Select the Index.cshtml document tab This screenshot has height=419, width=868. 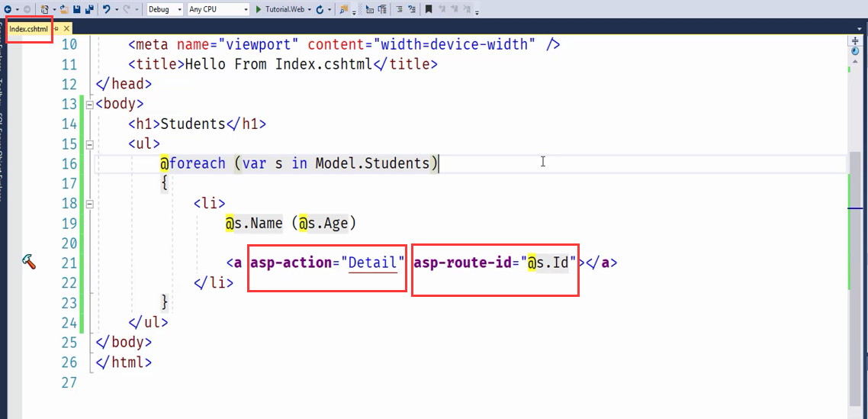[28, 29]
